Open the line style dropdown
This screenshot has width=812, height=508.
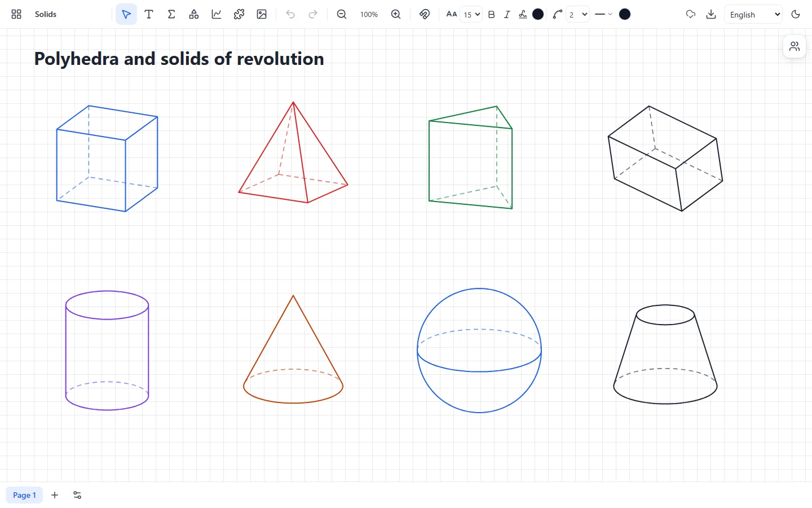point(603,14)
